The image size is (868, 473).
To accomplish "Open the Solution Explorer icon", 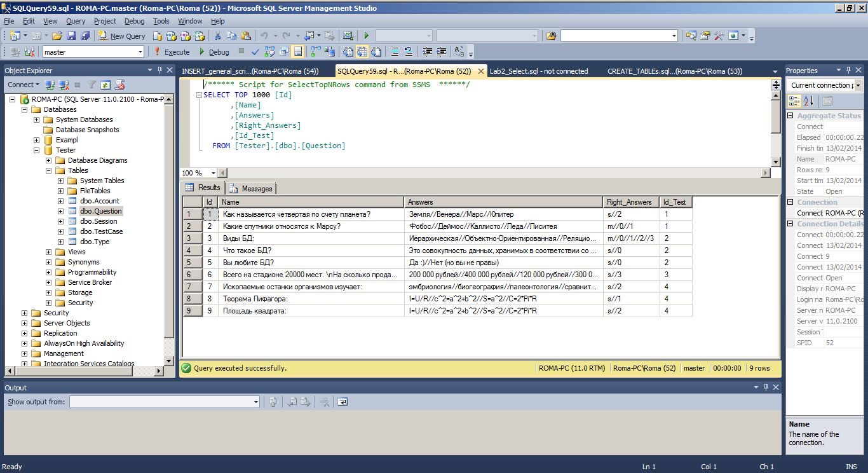I will click(x=691, y=36).
